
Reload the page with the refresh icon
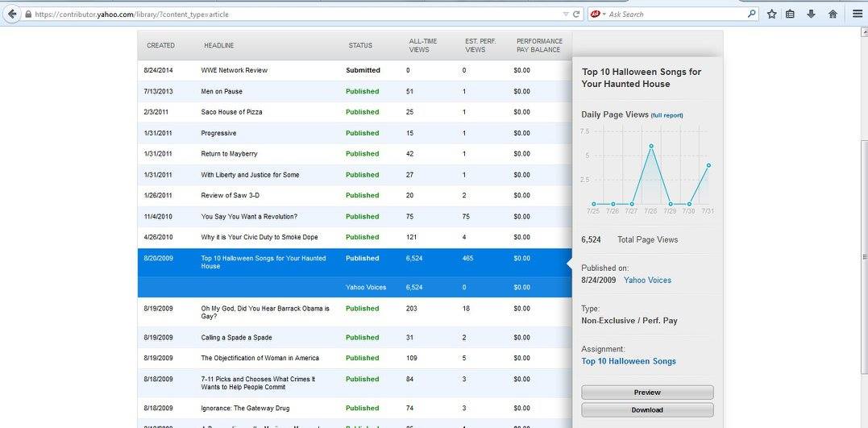click(576, 14)
